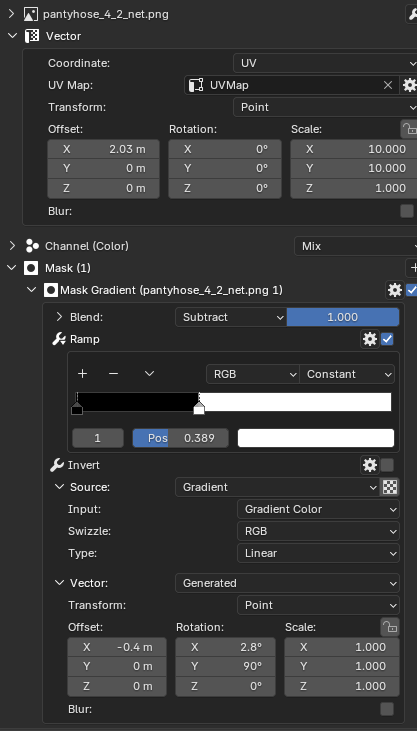
Task: Click the checkered icon beside Source Gradient
Action: (390, 487)
